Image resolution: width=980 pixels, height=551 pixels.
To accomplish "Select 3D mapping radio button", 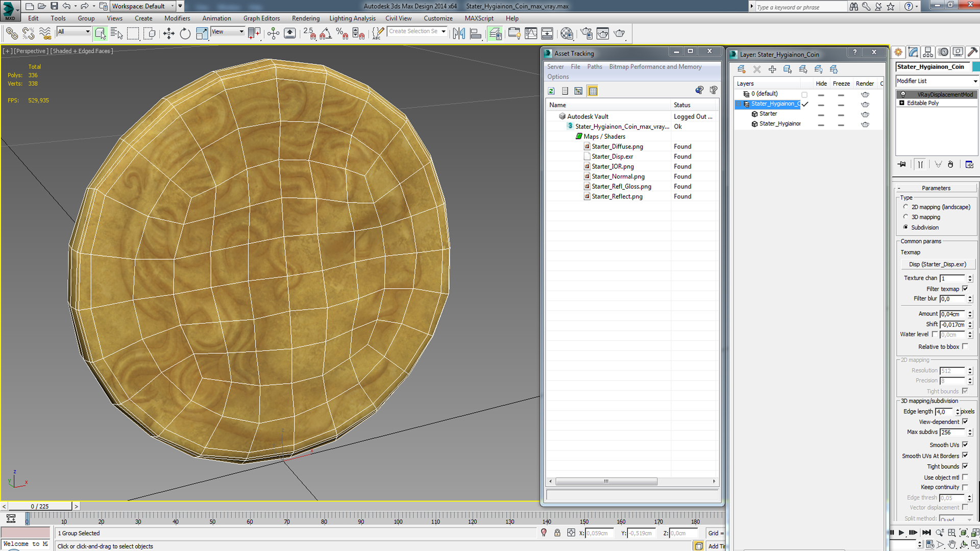I will (x=905, y=217).
